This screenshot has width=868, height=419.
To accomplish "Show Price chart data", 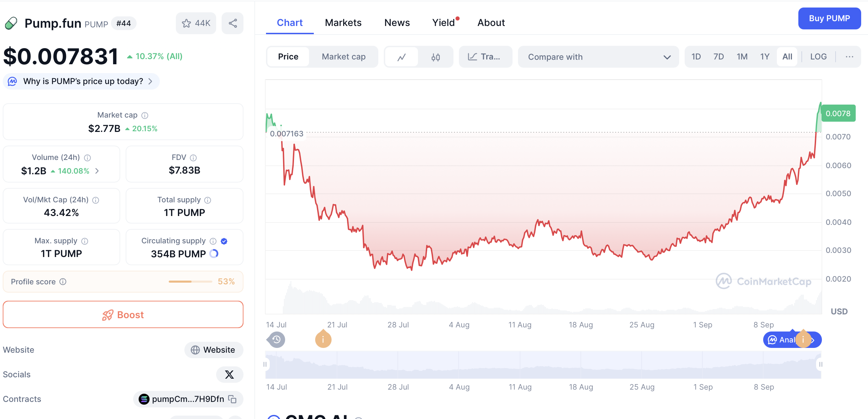I will [288, 57].
